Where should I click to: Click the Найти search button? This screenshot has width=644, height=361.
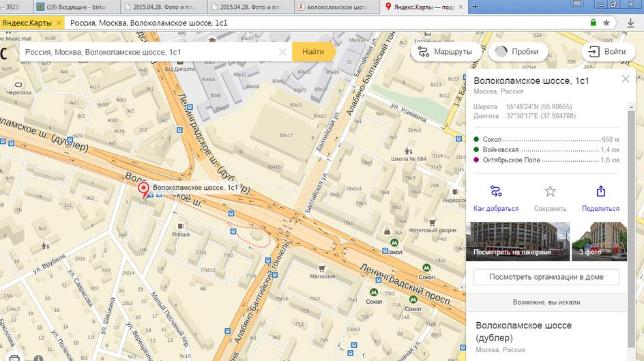coord(313,52)
